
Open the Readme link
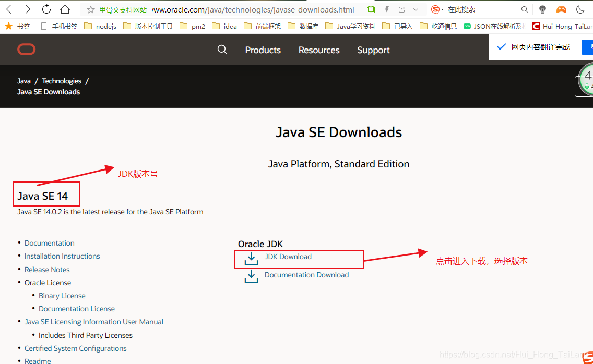[38, 361]
